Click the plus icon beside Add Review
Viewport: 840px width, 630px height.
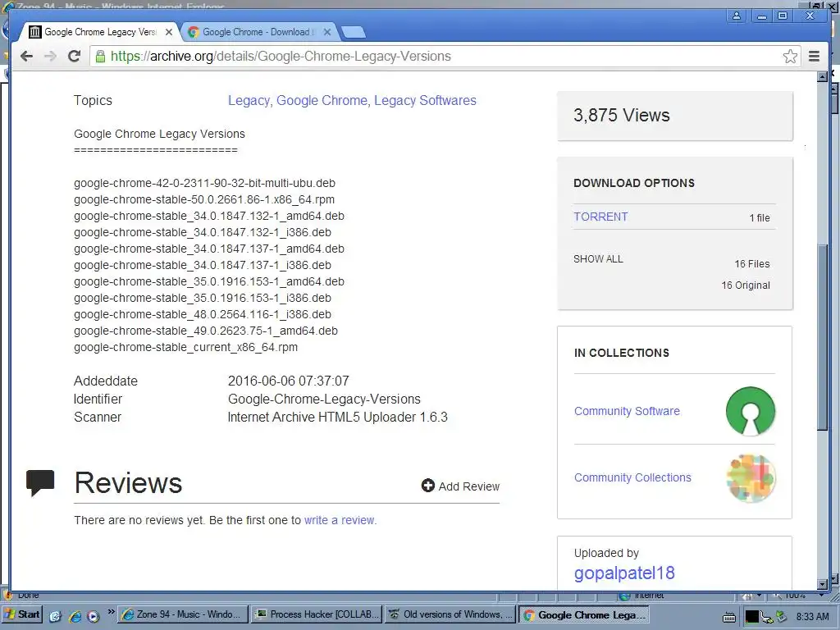[427, 486]
